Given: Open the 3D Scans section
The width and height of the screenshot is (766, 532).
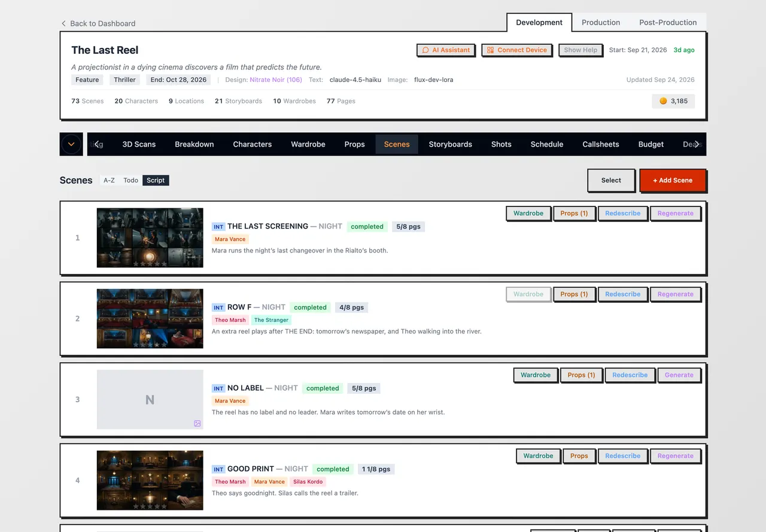Looking at the screenshot, I should coord(139,144).
